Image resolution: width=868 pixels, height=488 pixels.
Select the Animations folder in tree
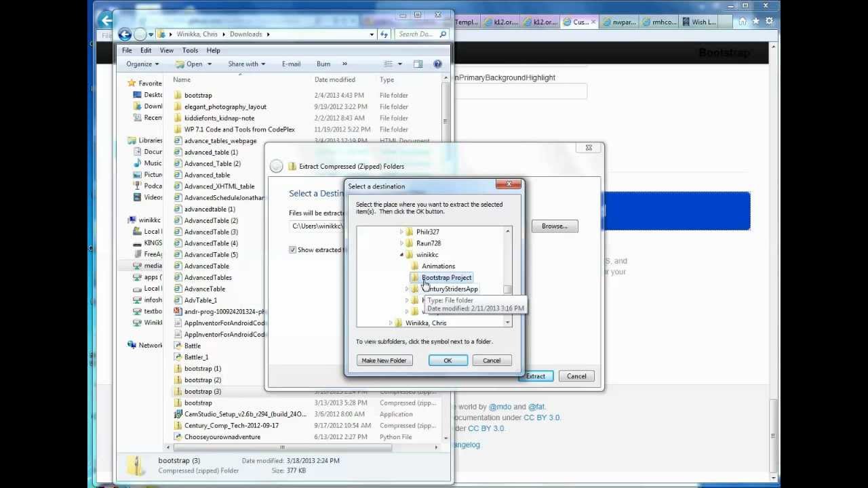[438, 266]
